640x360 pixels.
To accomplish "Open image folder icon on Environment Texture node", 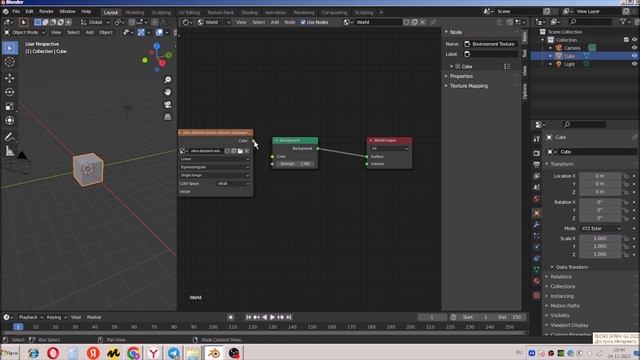I will 240,151.
